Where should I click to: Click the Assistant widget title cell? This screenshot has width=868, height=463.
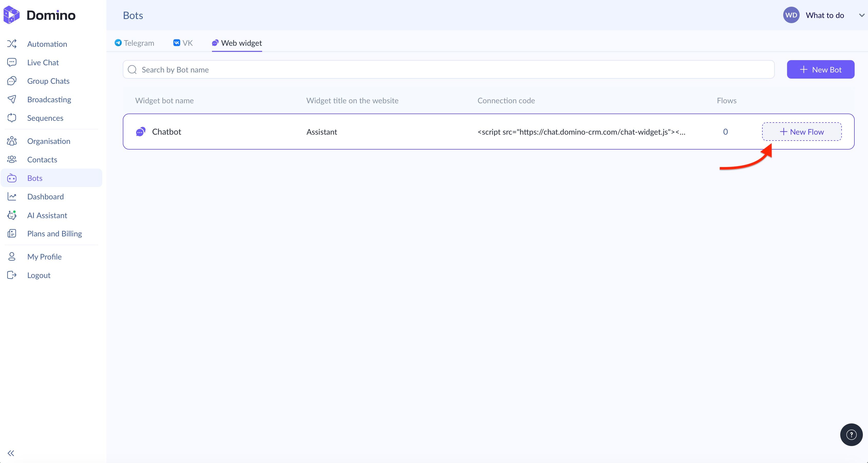(321, 132)
